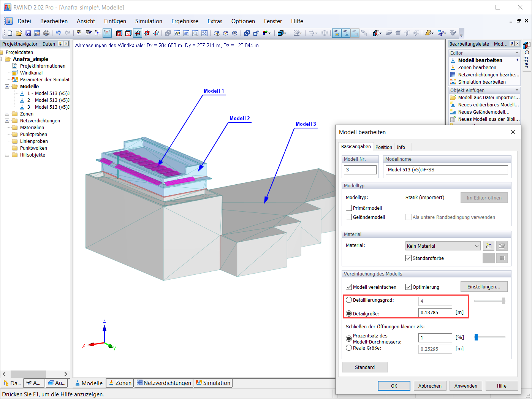Select Modell bearbeiten in the Editor panel
The width and height of the screenshot is (532, 399).
[480, 60]
